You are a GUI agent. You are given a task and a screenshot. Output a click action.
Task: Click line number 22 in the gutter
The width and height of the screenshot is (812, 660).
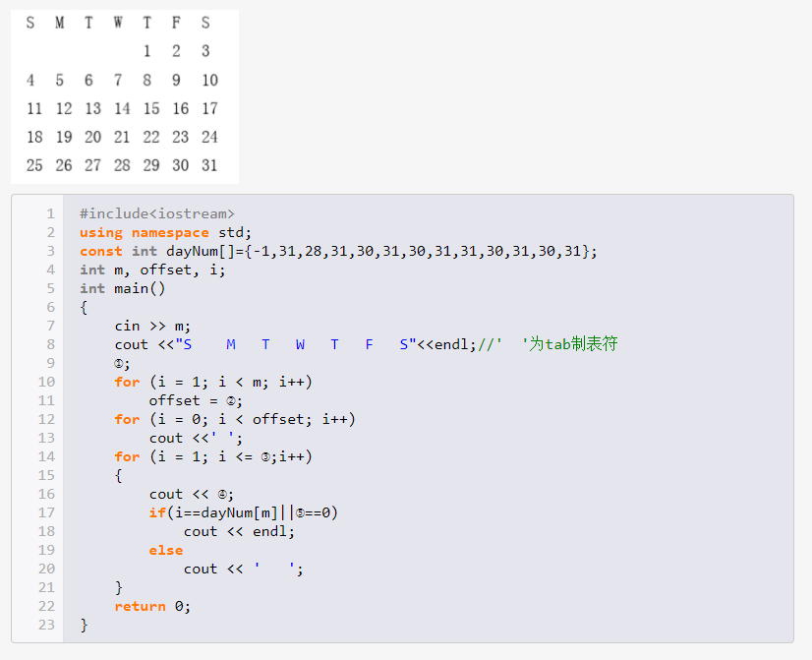point(46,606)
